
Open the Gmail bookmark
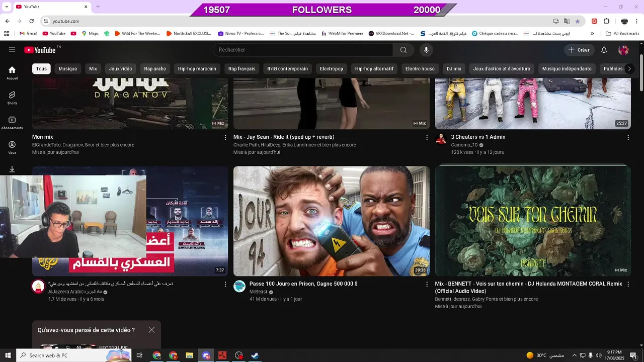28,34
